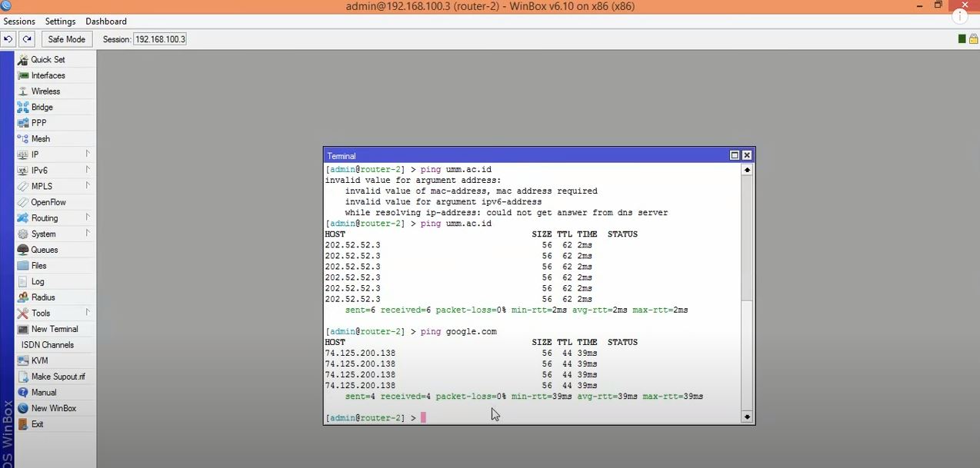Expand the System submenu arrow
Viewport: 980px width, 468px height.
88,233
